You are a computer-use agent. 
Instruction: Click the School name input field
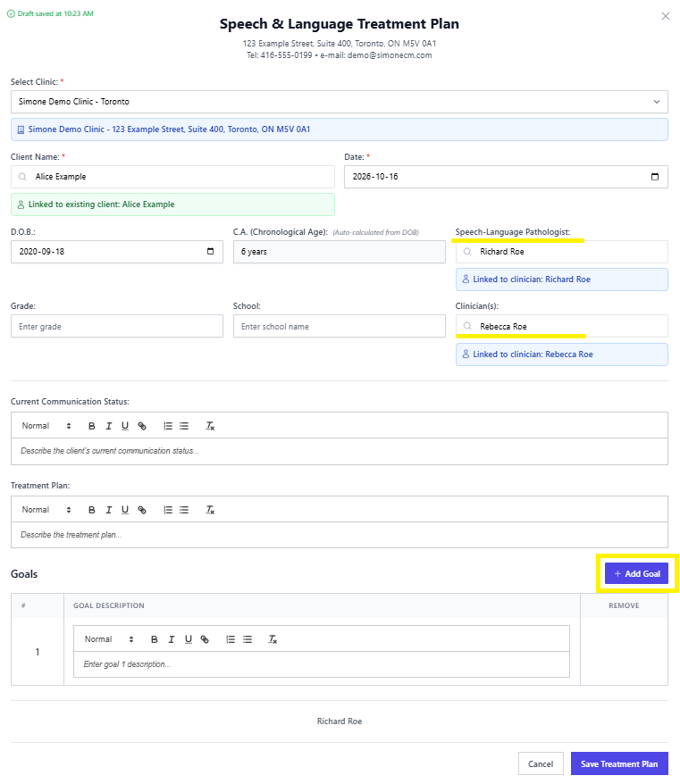point(340,326)
